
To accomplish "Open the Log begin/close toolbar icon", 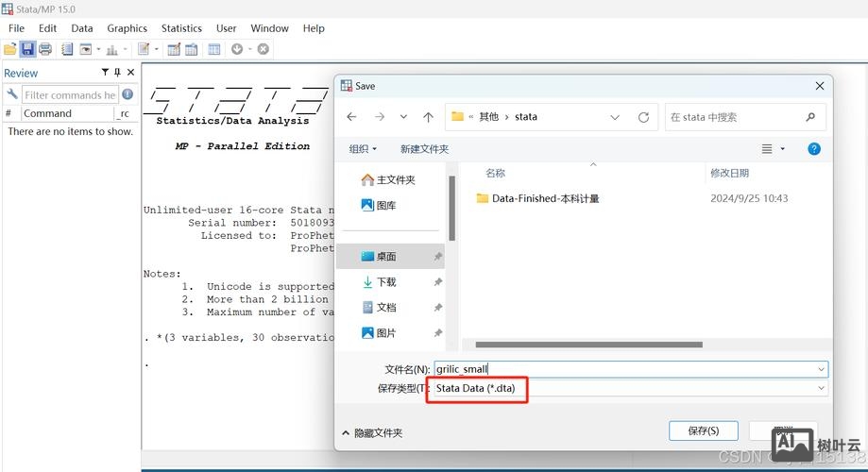I will (x=67, y=49).
